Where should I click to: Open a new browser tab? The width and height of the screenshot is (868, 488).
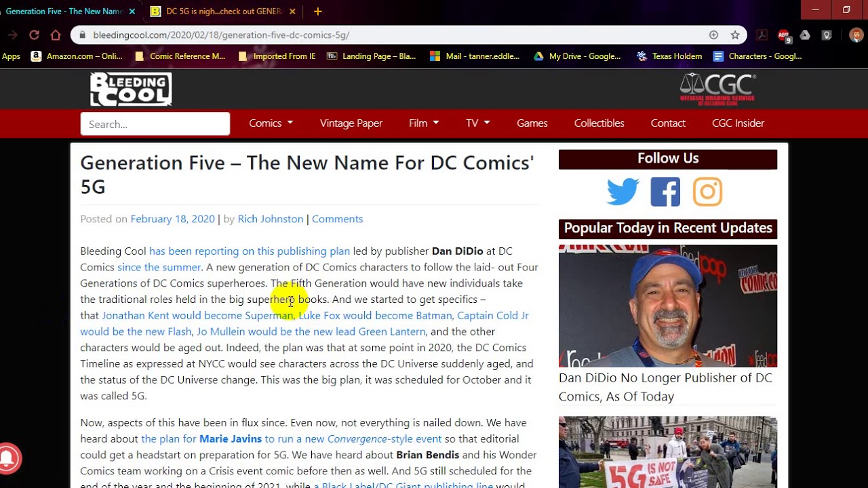[x=318, y=12]
